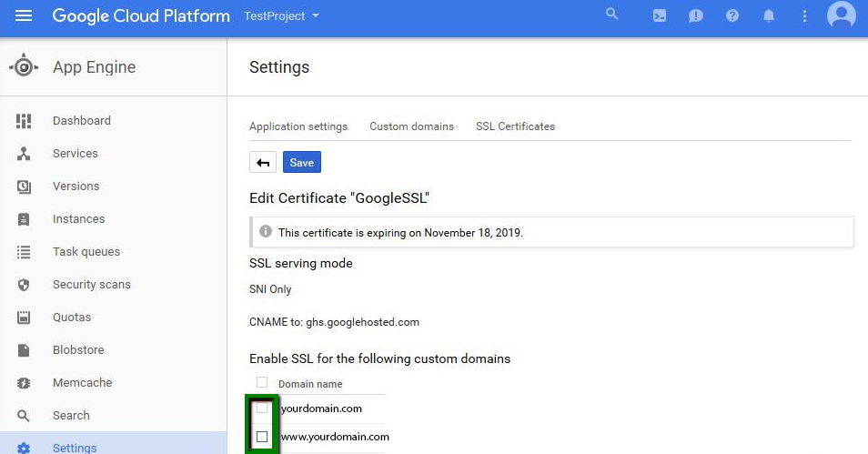Click the Instances sidebar icon
The width and height of the screenshot is (868, 454).
(24, 219)
